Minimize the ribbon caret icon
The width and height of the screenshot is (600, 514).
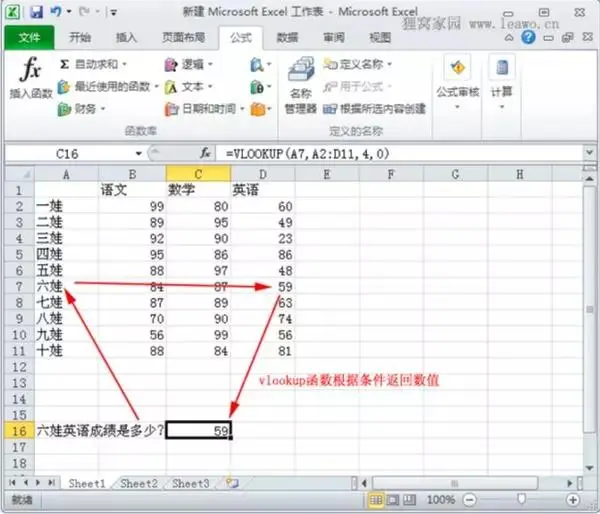pyautogui.click(x=509, y=38)
